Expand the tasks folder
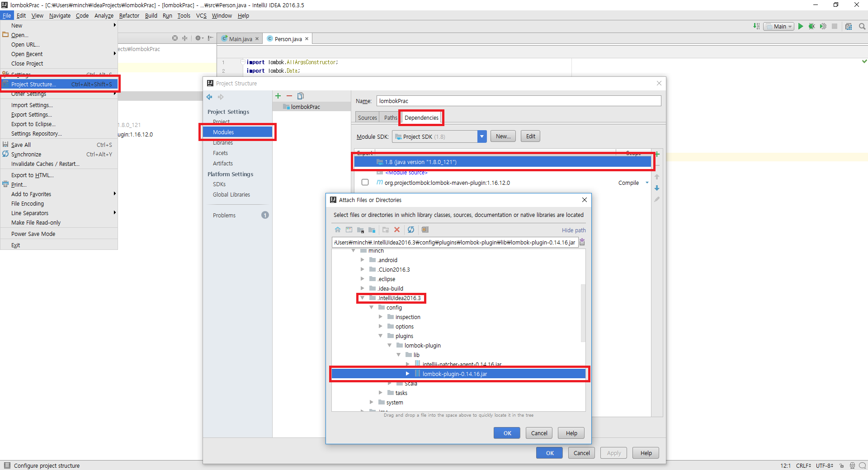 click(x=381, y=393)
